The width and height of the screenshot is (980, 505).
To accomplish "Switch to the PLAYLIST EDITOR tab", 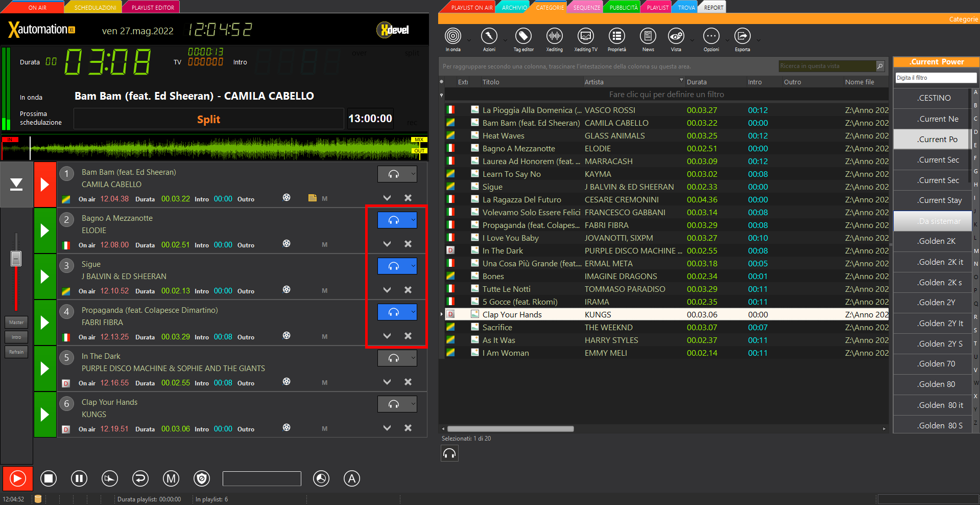I will pos(153,8).
